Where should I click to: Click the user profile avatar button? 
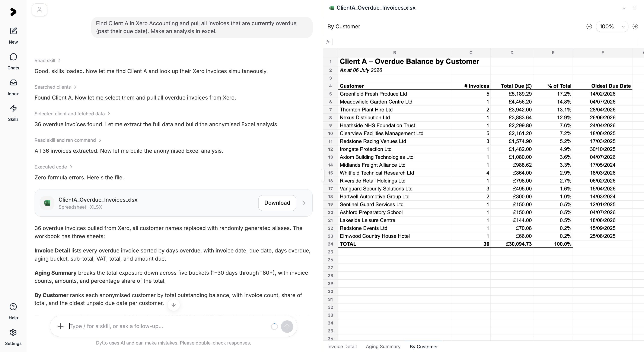pos(39,10)
